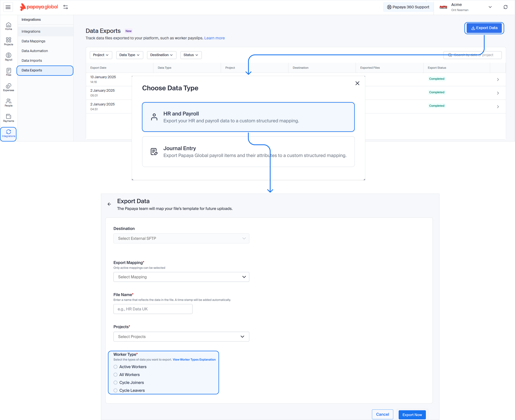The height and width of the screenshot is (420, 515).
Task: Open details of 2 January 05:01 export
Action: (498, 93)
